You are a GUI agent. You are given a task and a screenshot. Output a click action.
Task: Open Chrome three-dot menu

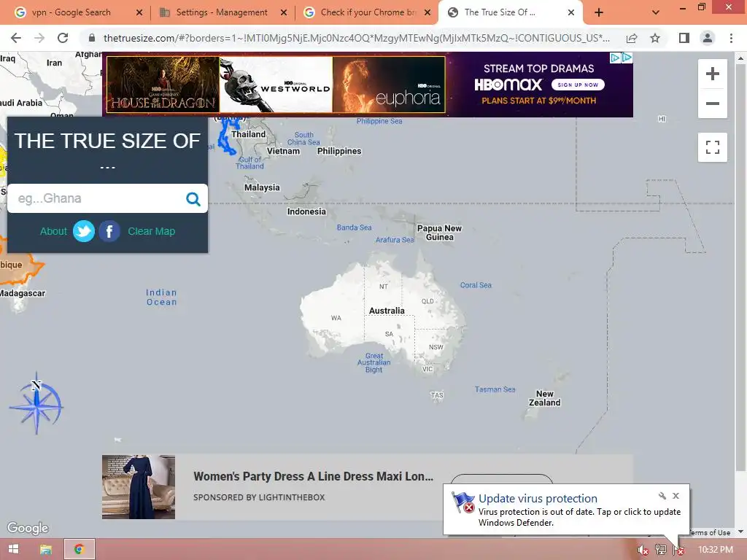731,38
